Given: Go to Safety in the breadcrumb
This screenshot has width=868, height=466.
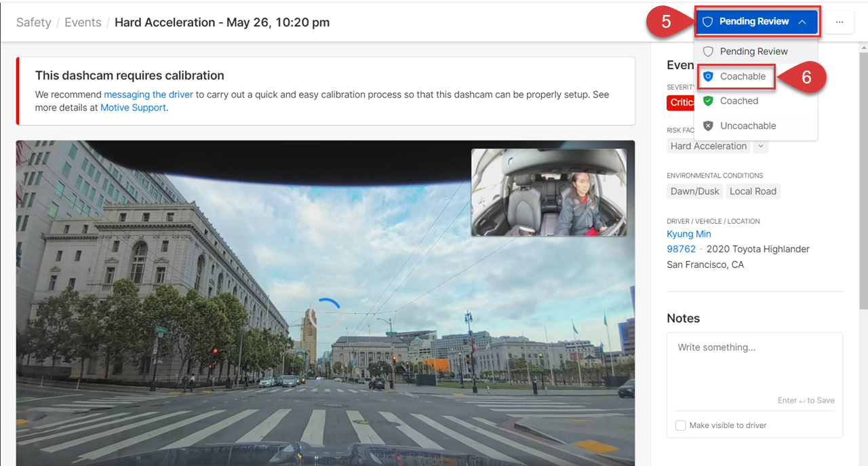Looking at the screenshot, I should coord(34,22).
